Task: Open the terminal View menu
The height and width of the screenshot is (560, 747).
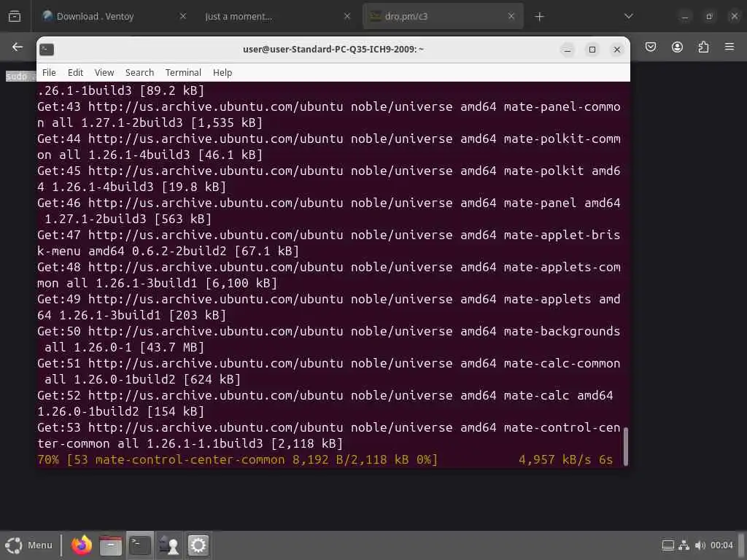Action: pos(104,72)
